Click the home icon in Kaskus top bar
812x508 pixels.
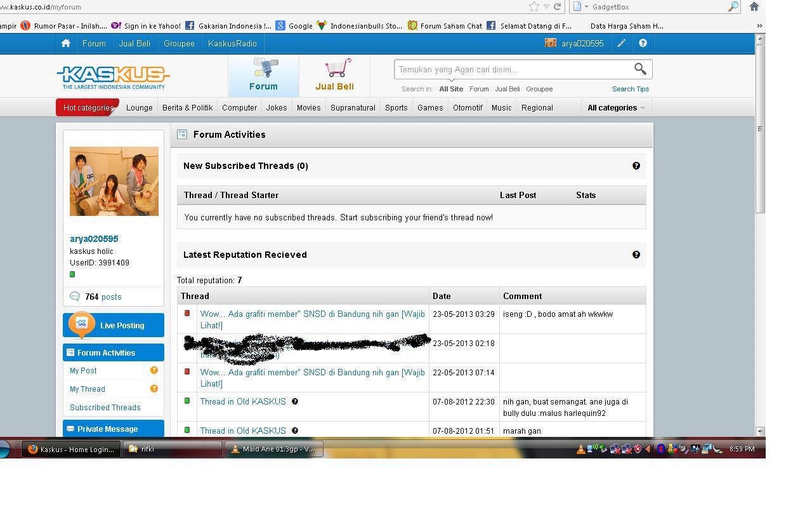click(x=65, y=43)
